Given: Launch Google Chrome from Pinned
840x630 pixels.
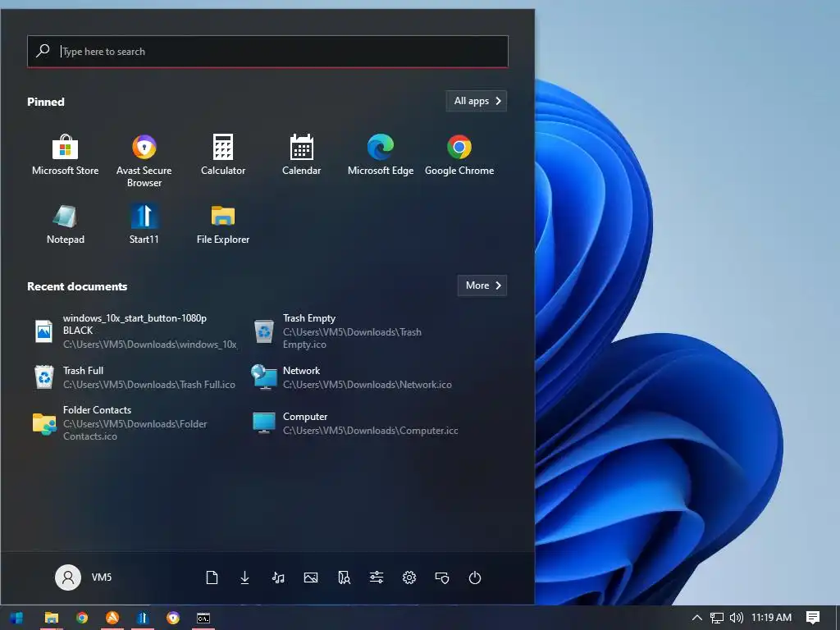Looking at the screenshot, I should click(x=459, y=155).
